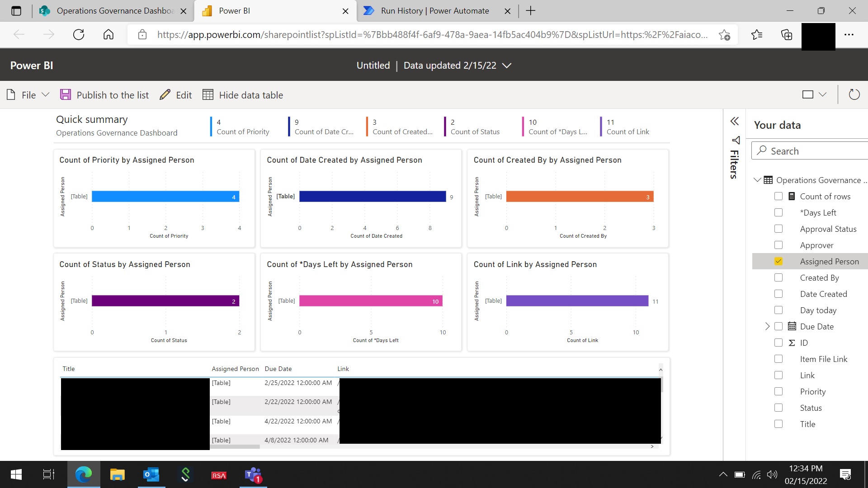Screen dimensions: 868x488
Task: Click the Edit report button
Action: (176, 95)
